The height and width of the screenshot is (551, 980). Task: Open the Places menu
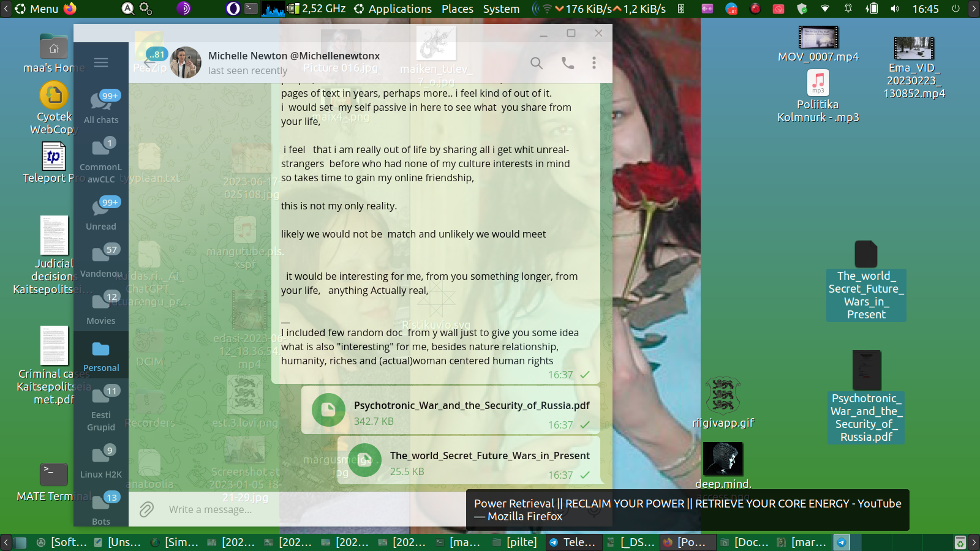click(458, 9)
